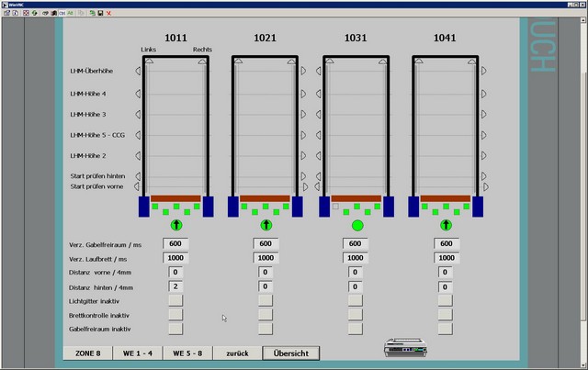Click the Alt key button in VNC toolbar
This screenshot has height=370, width=588.
pyautogui.click(x=72, y=14)
